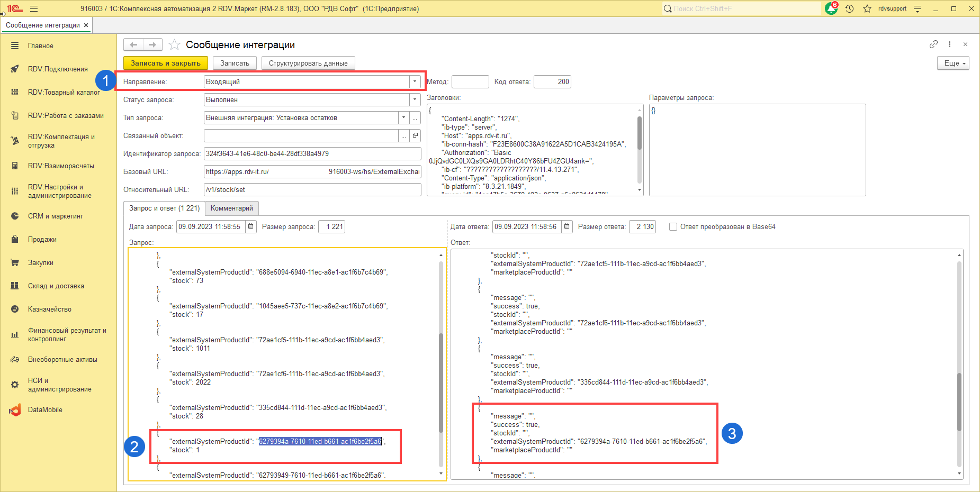Add this form to favorites via star
The width and height of the screenshot is (980, 492).
(174, 45)
